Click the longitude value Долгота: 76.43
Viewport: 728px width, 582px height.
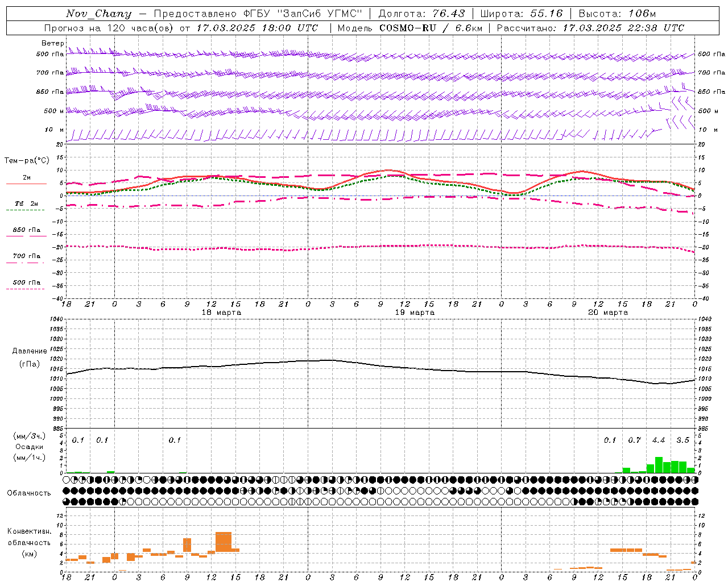tap(421, 14)
